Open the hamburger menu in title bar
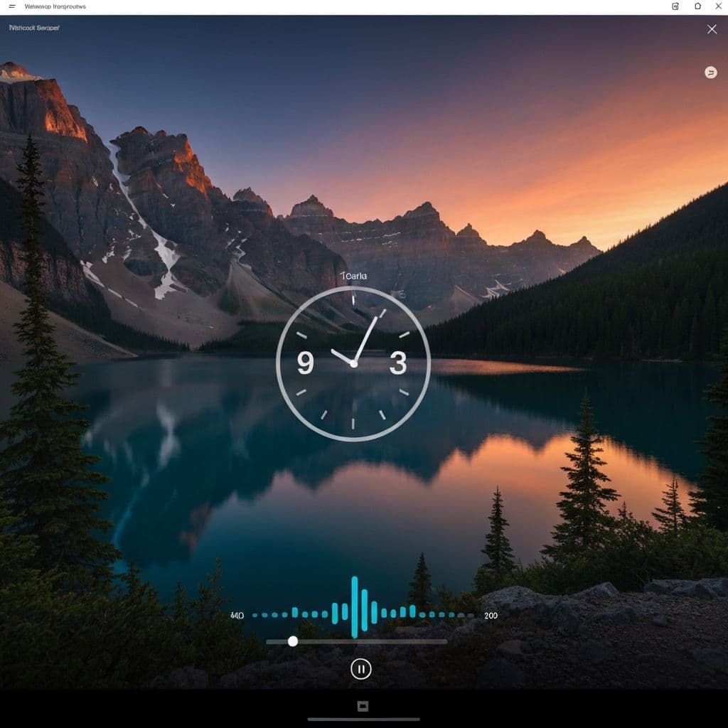The height and width of the screenshot is (728, 728). point(12,6)
